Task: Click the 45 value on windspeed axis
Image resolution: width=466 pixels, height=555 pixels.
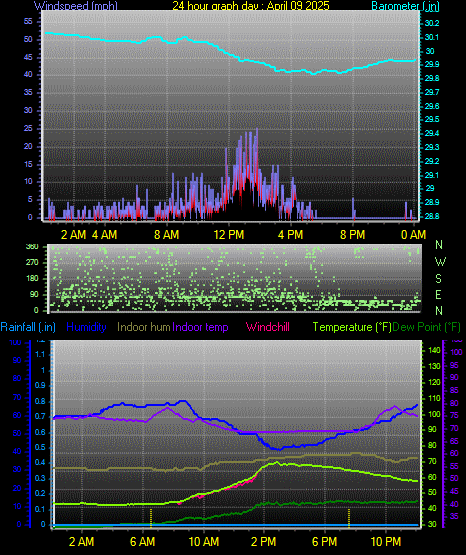Action: (28, 57)
